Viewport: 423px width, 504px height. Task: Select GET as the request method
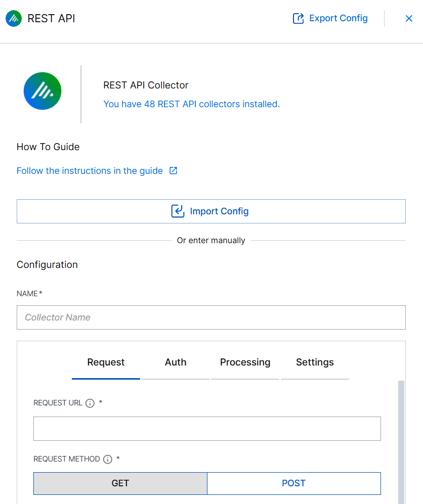(120, 483)
